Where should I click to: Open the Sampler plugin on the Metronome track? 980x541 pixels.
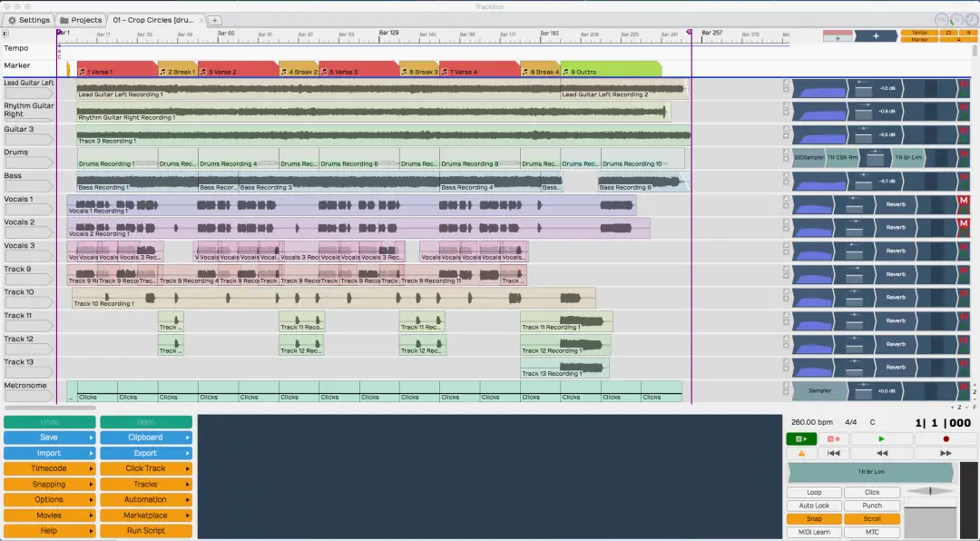(819, 391)
